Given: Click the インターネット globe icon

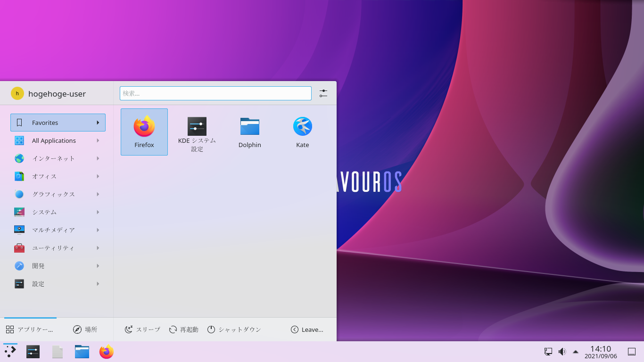Looking at the screenshot, I should 19,158.
